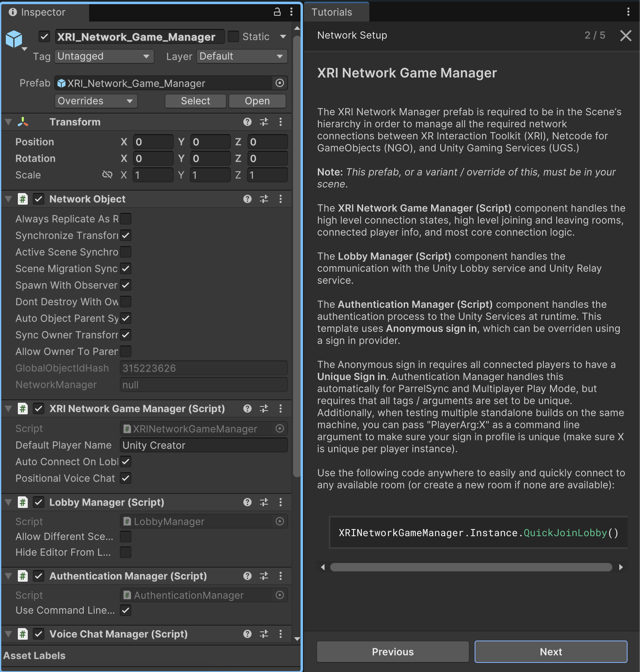This screenshot has width=640, height=672.
Task: Enable the Static checkbox
Action: (x=233, y=36)
